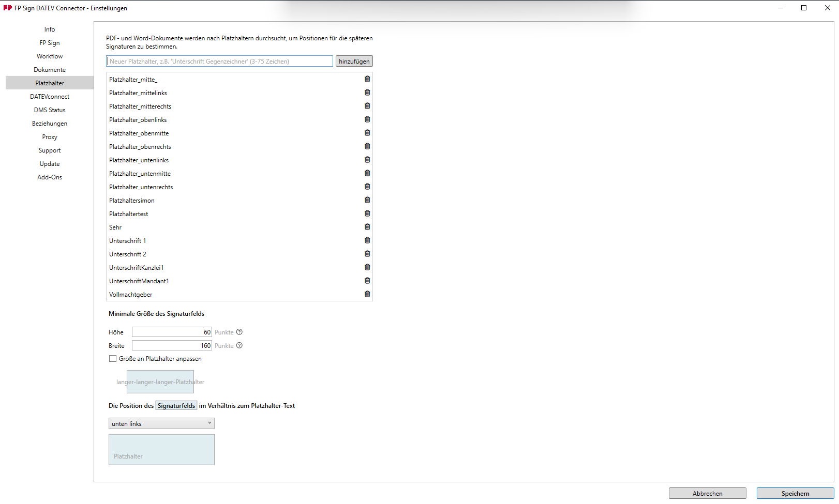Delete placeholder Platzhaltertest
839x504 pixels.
(367, 213)
